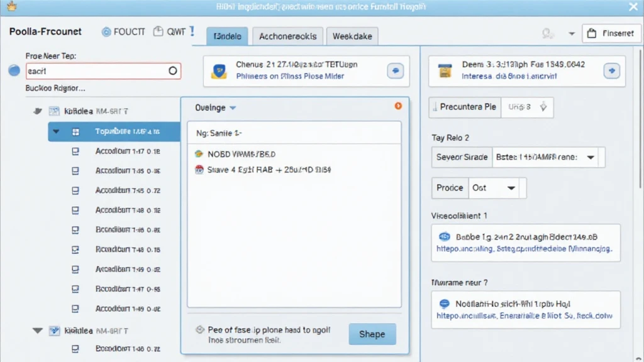Open the Interesa link on Deens card
This screenshot has width=644, height=362.
click(509, 76)
